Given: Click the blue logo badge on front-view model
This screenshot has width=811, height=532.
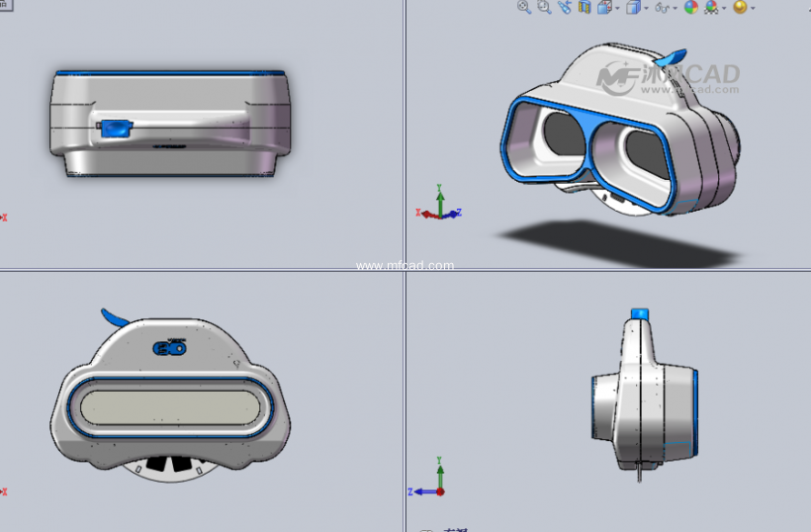Looking at the screenshot, I should pos(170,348).
